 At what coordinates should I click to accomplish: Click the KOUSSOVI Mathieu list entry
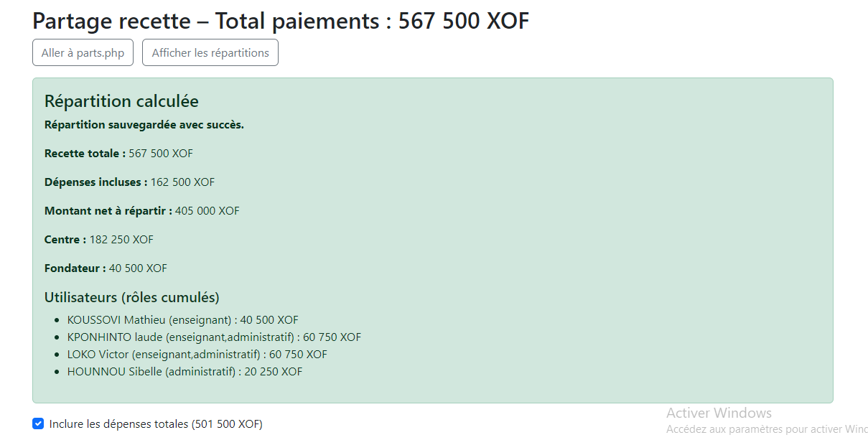click(183, 320)
